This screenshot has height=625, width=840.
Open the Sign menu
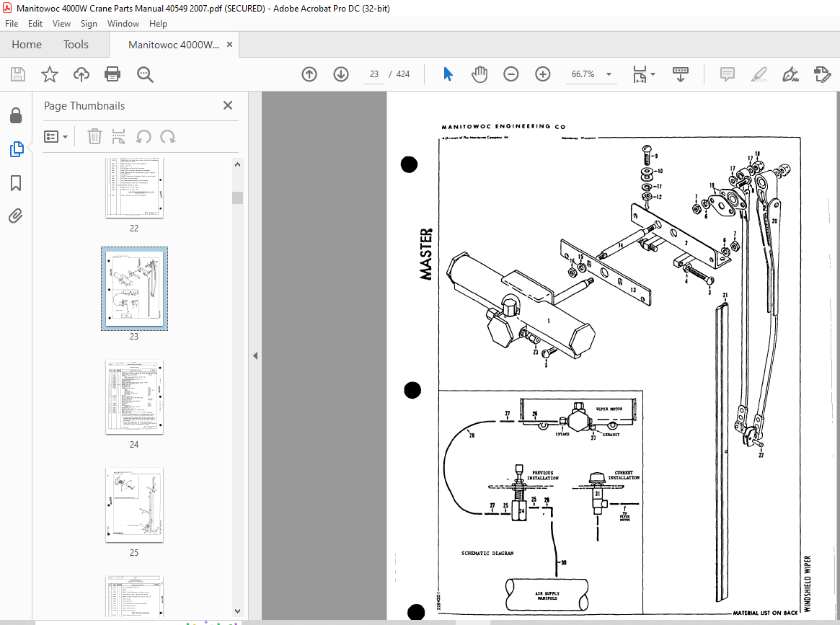89,24
